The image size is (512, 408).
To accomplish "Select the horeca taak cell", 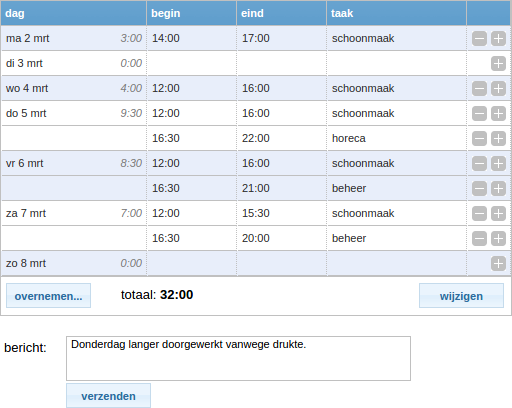I will (397, 138).
